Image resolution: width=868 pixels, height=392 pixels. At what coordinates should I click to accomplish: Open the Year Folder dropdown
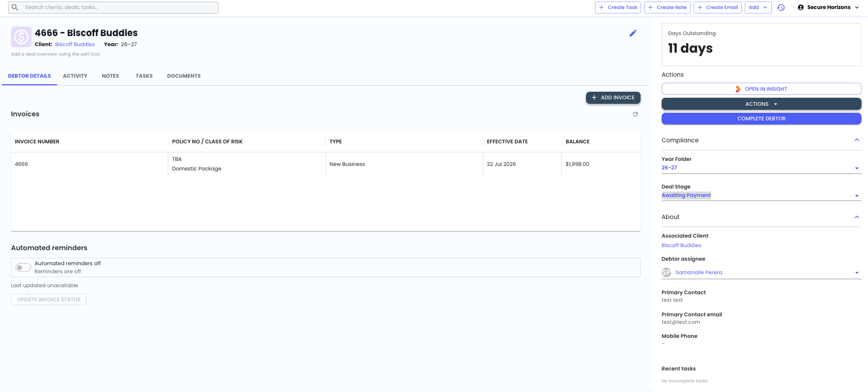[x=761, y=168]
